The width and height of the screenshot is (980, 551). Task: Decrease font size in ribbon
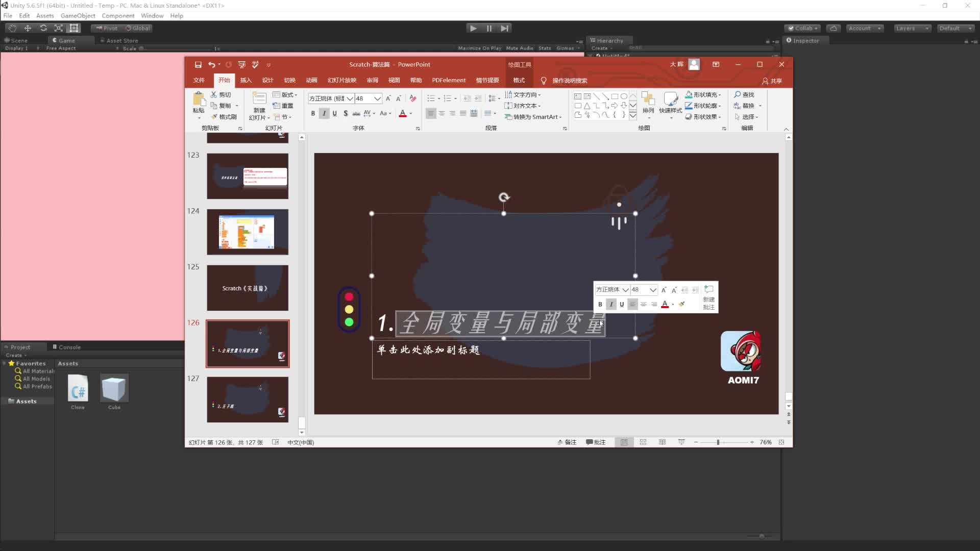coord(399,98)
